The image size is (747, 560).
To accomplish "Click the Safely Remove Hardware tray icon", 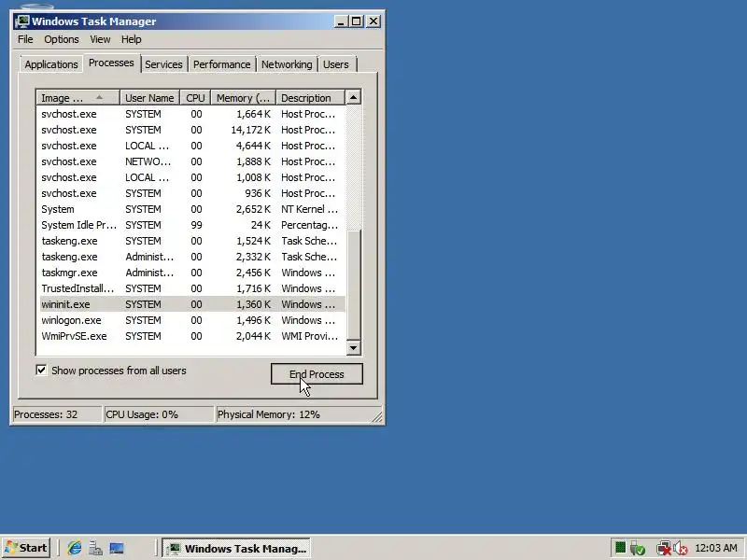I will click(x=638, y=548).
